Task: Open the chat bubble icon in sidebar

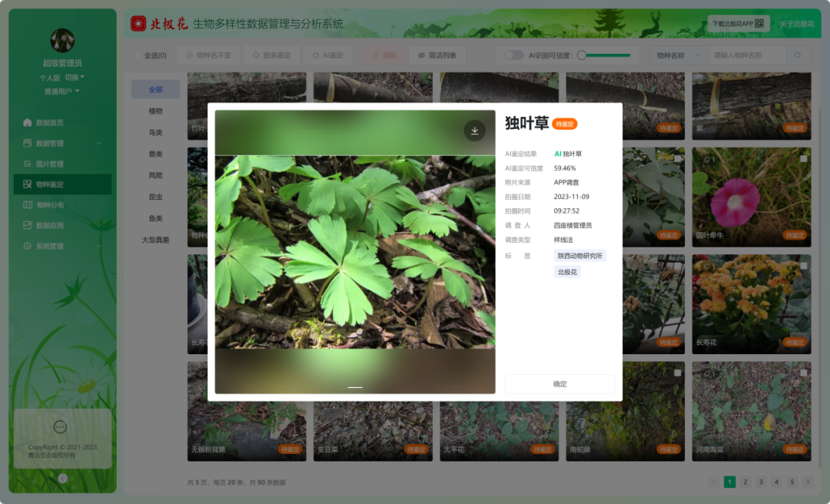Action: coord(61,426)
